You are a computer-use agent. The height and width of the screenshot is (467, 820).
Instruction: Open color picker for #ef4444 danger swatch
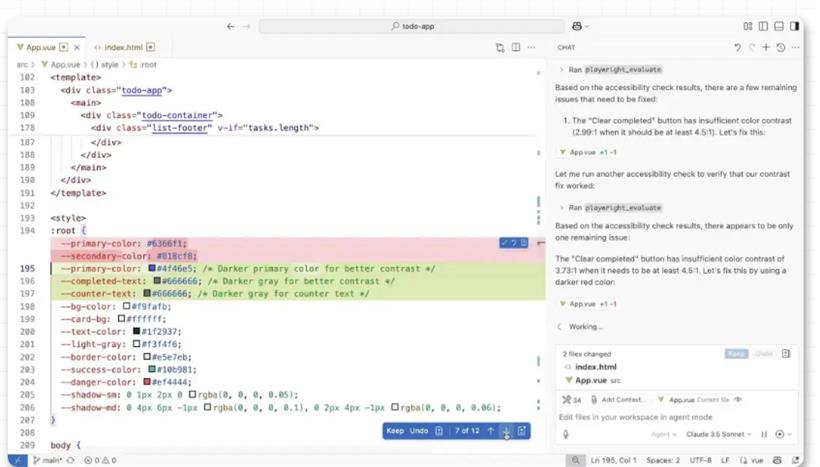(x=147, y=382)
